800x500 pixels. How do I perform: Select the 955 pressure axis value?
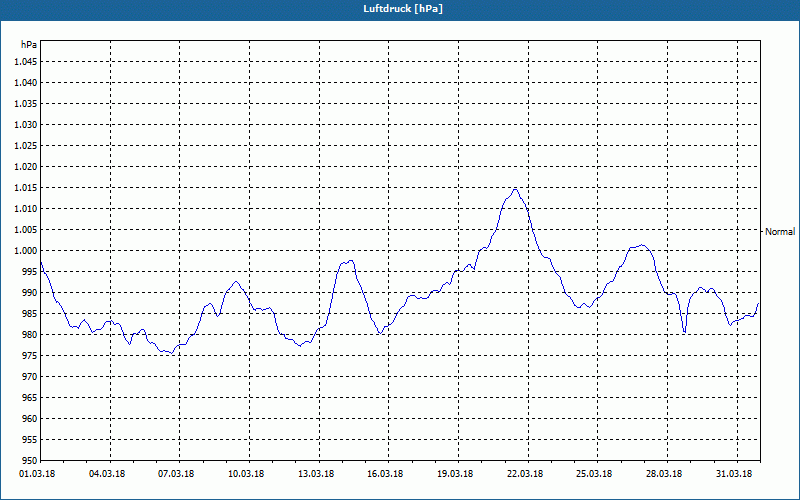coord(30,440)
